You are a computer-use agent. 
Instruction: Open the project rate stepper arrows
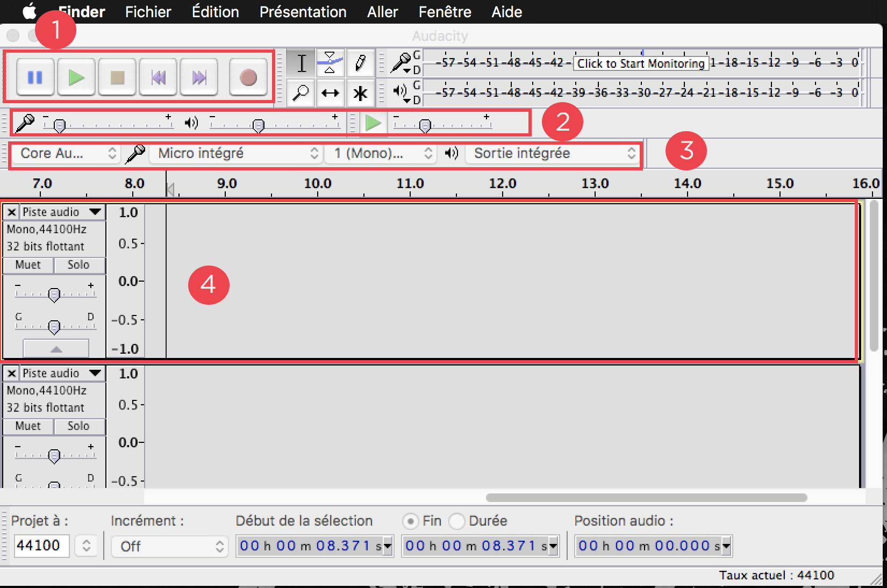click(x=87, y=546)
